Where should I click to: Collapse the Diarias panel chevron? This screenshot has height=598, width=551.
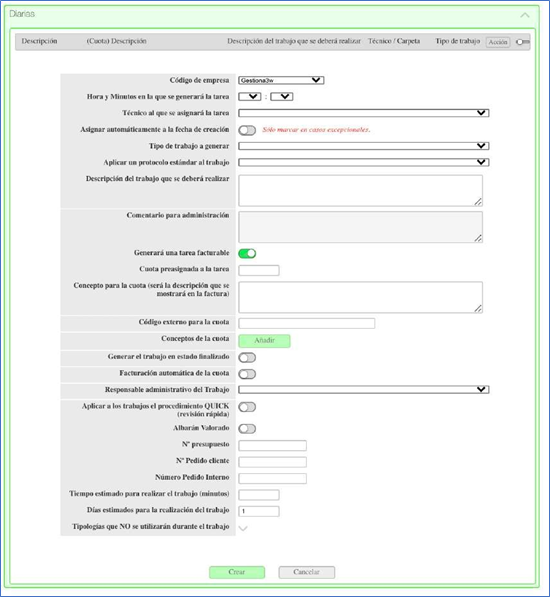point(525,15)
